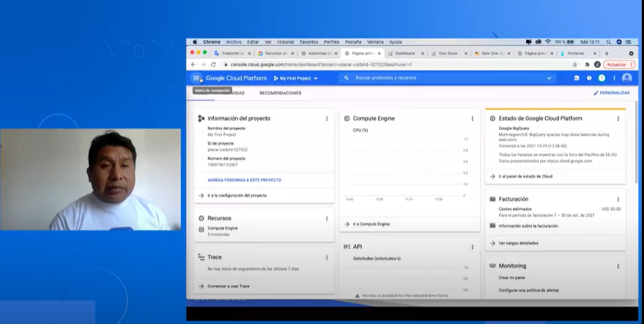Click the pencil icon beside Personalizar
The image size is (644, 324).
tap(596, 93)
